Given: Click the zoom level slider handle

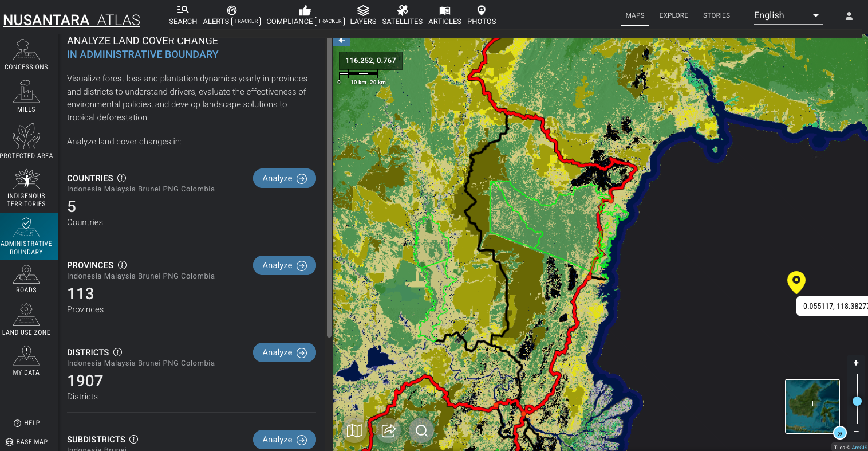Looking at the screenshot, I should (857, 401).
